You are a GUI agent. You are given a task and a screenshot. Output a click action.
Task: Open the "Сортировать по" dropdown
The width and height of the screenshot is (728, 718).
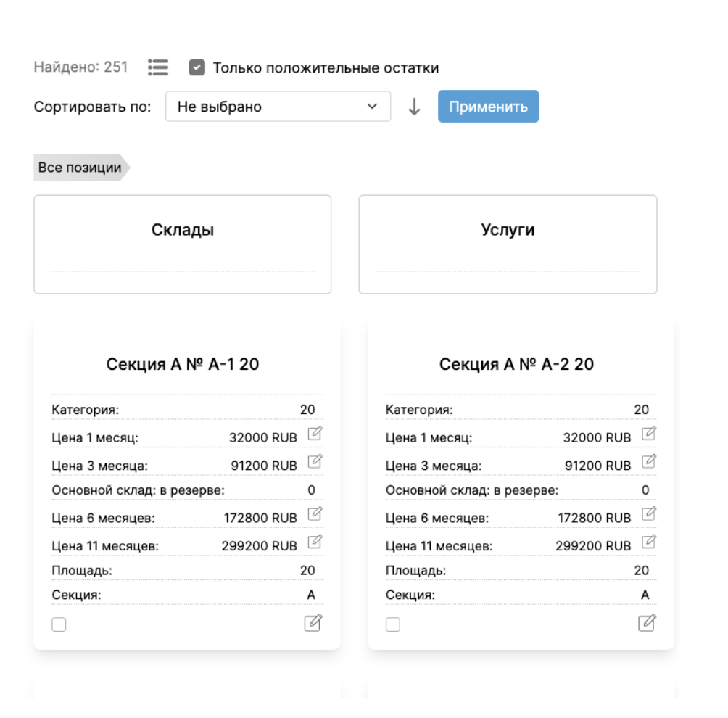point(278,107)
